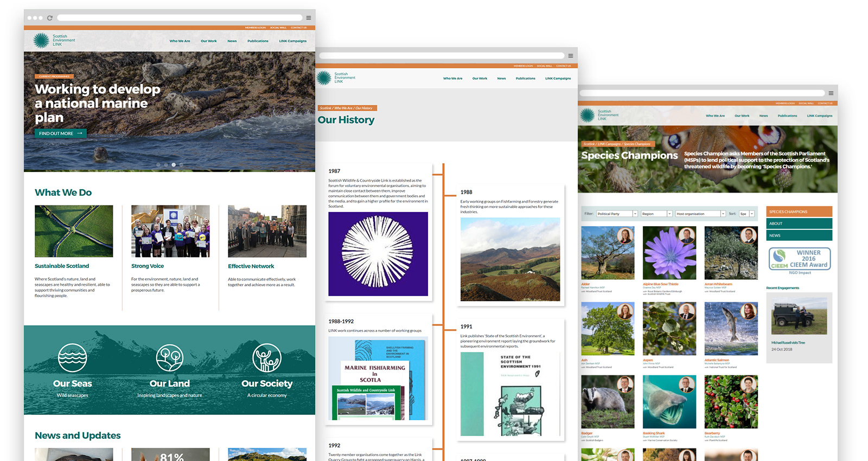Image resolution: width=868 pixels, height=461 pixels.
Task: Open the Political Party filter dropdown
Action: pyautogui.click(x=617, y=214)
